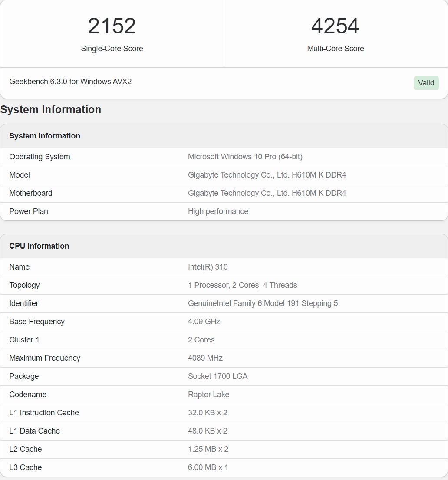Click the 4.09 GHz base frequency value
Screen dimensions: 448x480
[x=204, y=322]
